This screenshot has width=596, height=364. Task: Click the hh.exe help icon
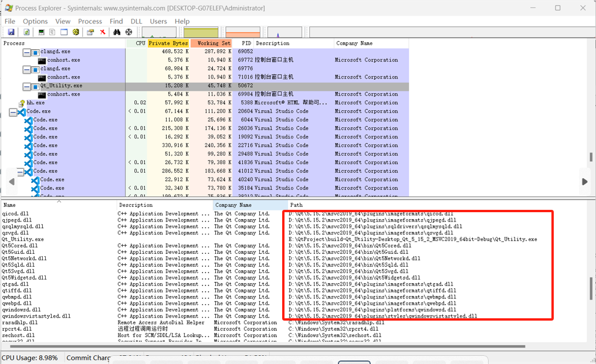point(22,103)
